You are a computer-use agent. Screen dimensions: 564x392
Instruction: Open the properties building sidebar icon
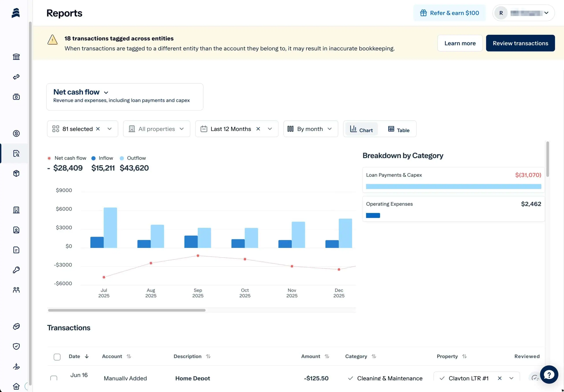(x=16, y=210)
